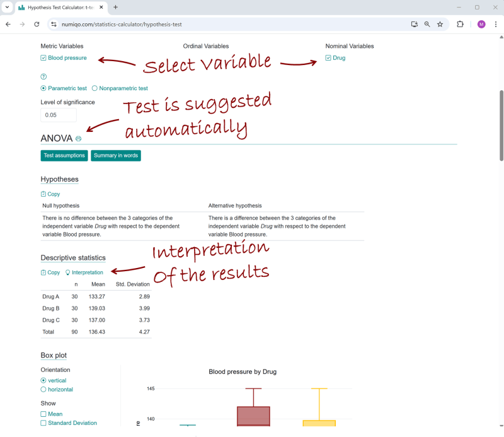The width and height of the screenshot is (504, 437).
Task: Click the Drug B red box in plot
Action: point(254,416)
